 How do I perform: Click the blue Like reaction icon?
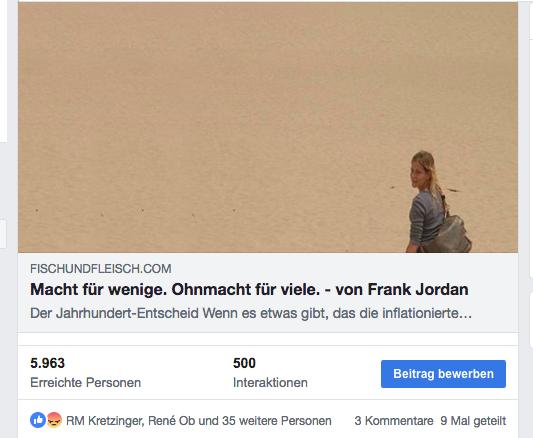click(38, 420)
